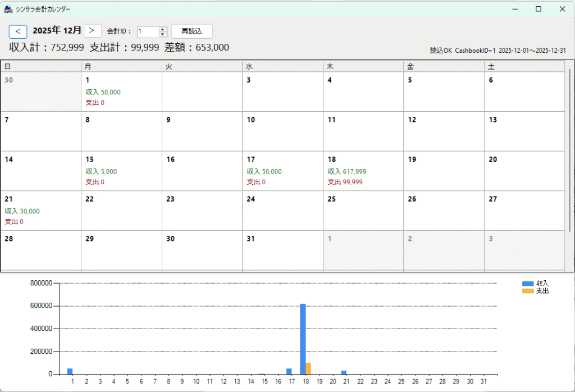Go to previous month with < button
This screenshot has width=575, height=392.
18,31
